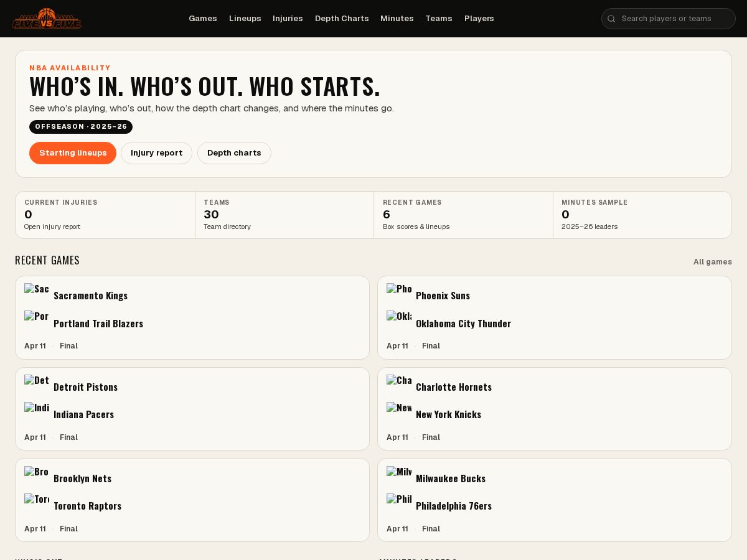Open the Lineups nav item
The height and width of the screenshot is (560, 747).
click(245, 19)
